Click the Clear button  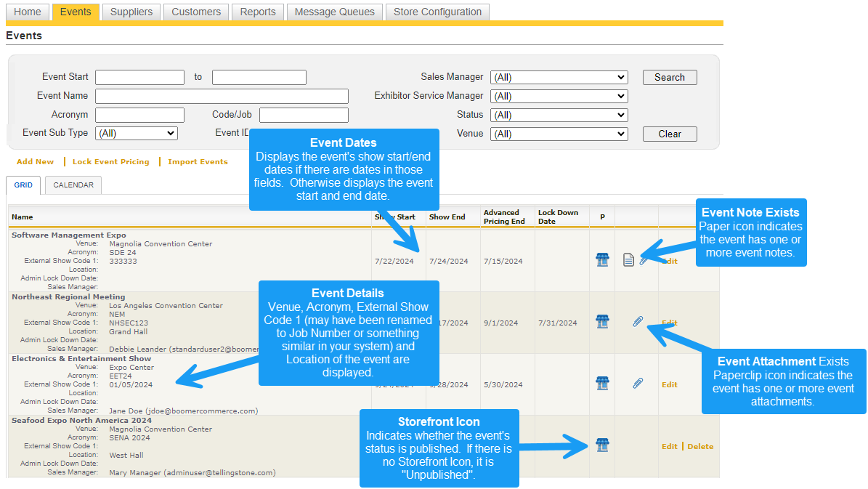[x=669, y=134]
